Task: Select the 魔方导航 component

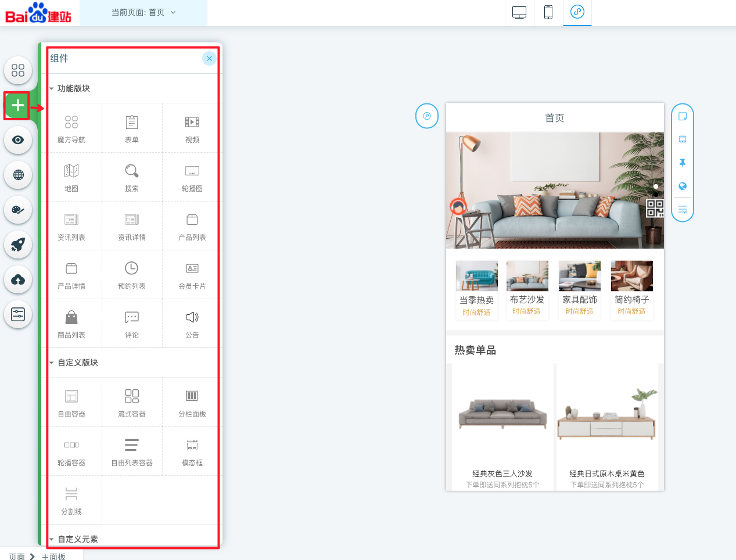Action: (71, 128)
